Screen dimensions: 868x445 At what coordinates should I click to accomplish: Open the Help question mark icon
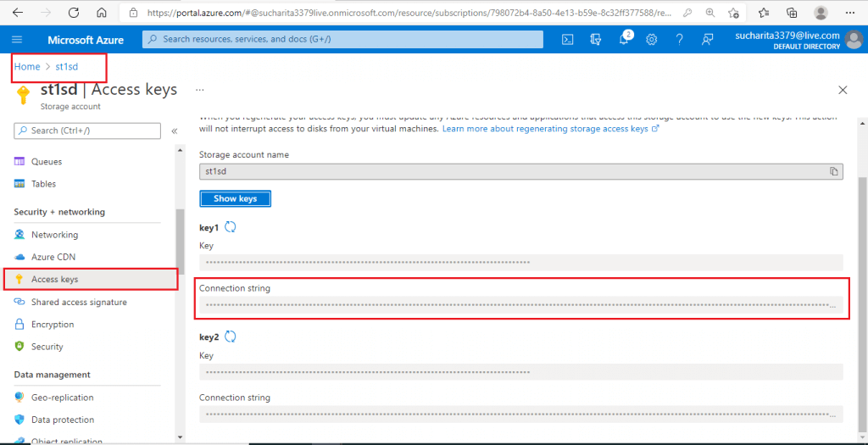(x=680, y=39)
